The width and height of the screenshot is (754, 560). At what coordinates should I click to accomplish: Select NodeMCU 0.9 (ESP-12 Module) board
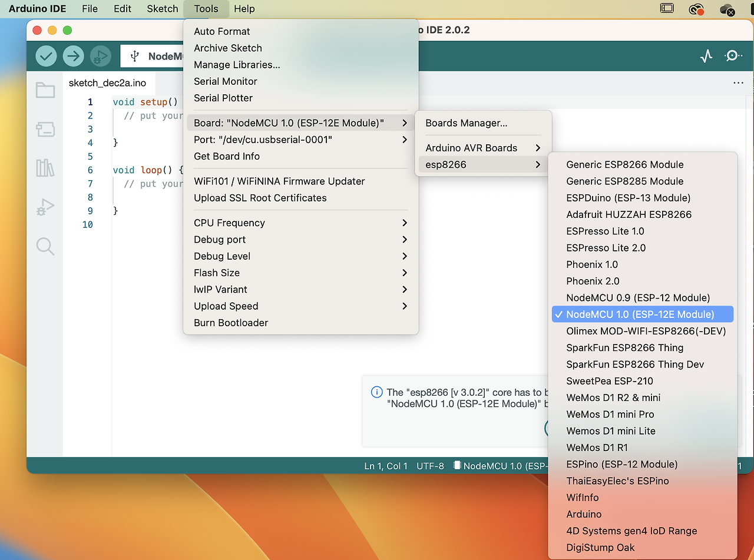tap(643, 297)
